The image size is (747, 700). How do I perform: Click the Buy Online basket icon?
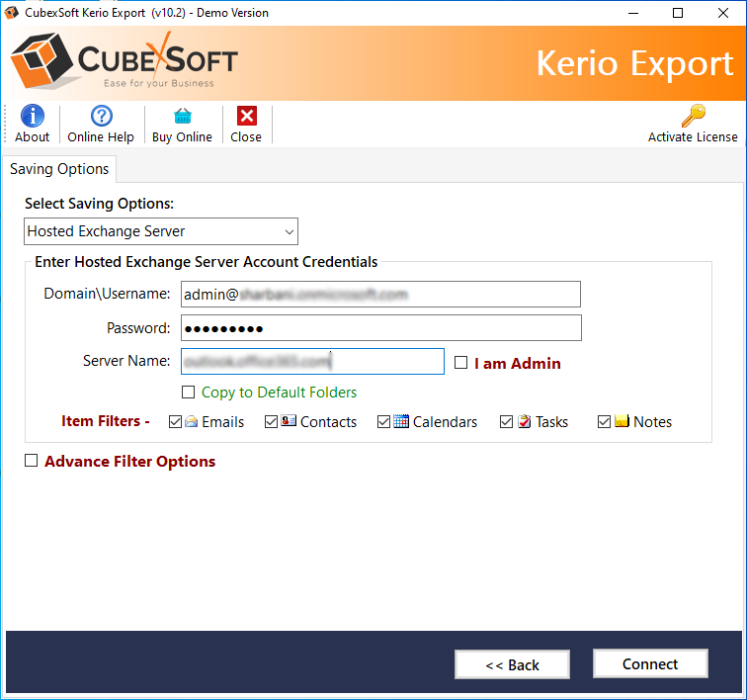pos(183,116)
